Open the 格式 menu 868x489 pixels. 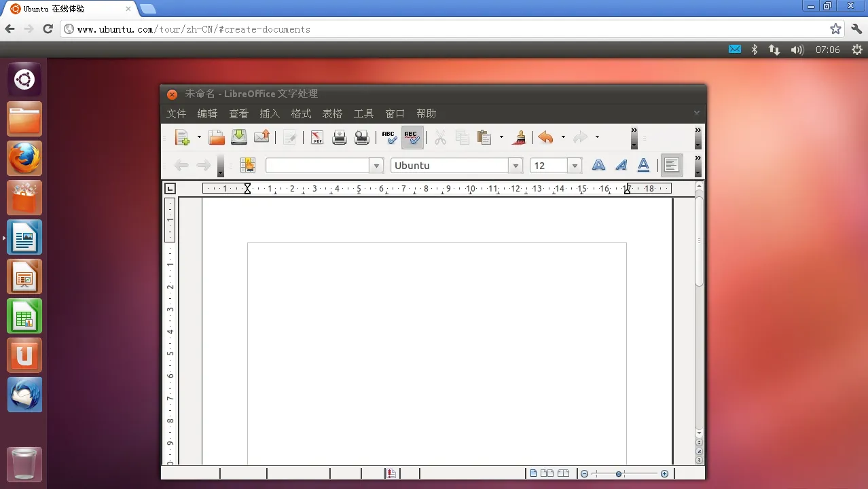point(301,113)
